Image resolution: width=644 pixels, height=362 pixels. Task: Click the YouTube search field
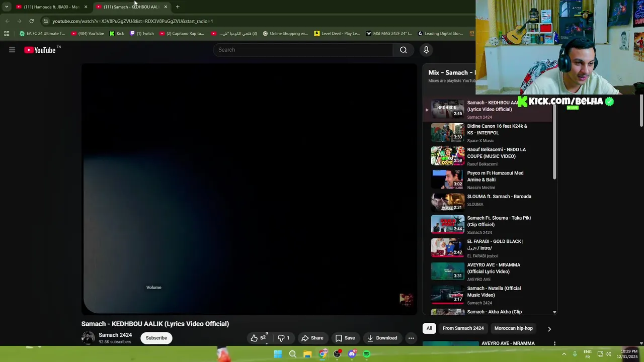[303, 50]
